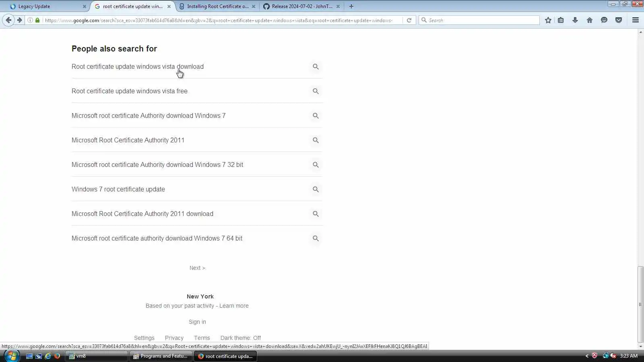
Task: Go back with the browser back arrow
Action: click(8, 20)
